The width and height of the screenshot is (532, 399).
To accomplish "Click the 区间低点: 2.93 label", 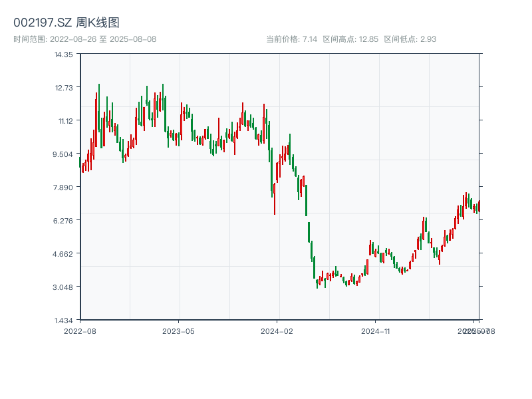I will pos(410,39).
